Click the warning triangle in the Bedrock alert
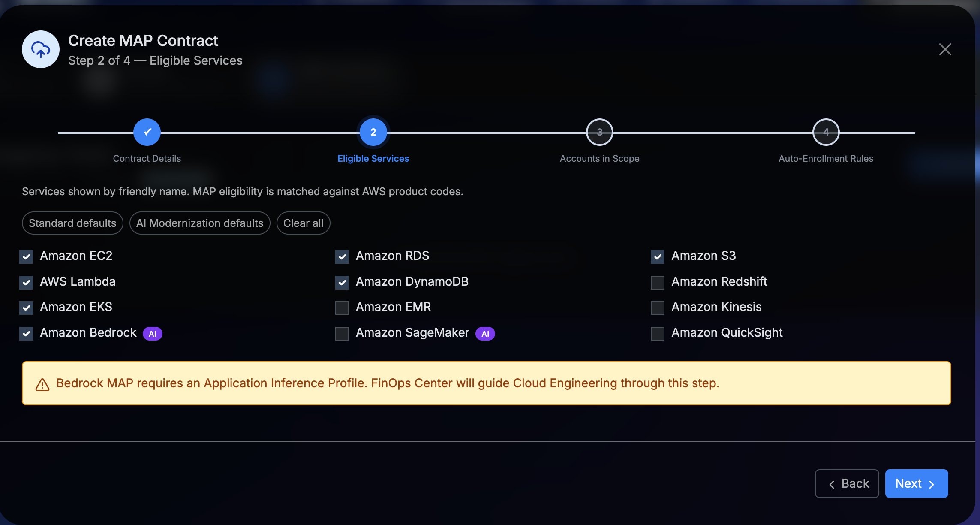Screen dimensions: 980x525 pyautogui.click(x=42, y=383)
